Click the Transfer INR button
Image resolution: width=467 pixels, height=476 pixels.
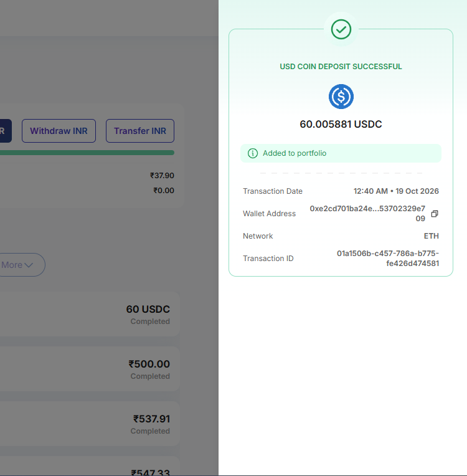point(140,131)
